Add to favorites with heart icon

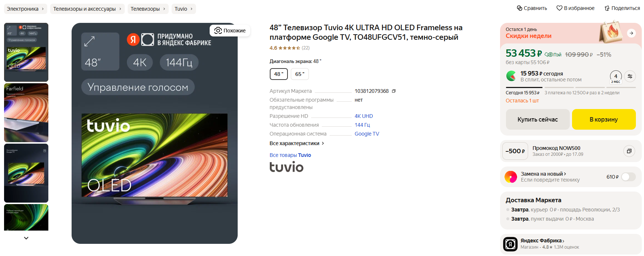pyautogui.click(x=559, y=8)
